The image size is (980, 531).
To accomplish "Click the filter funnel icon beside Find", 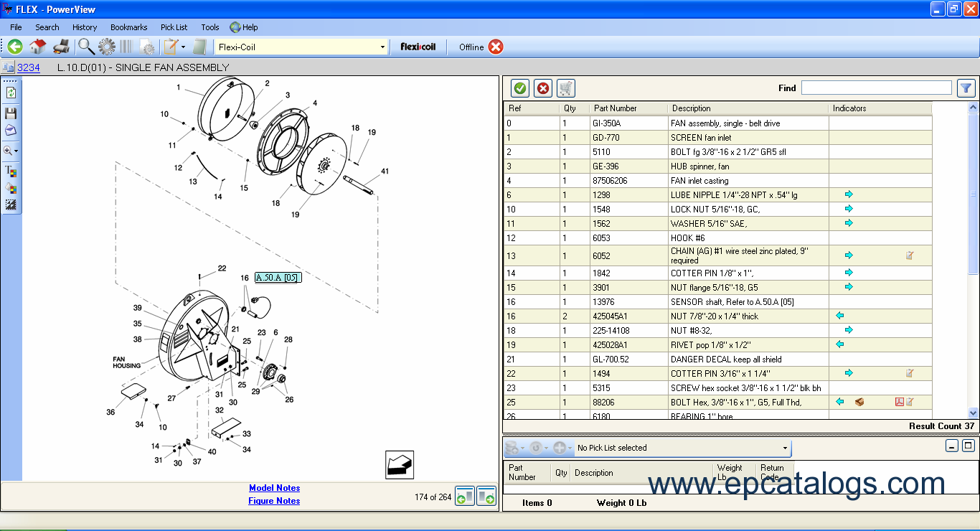I will coord(966,88).
